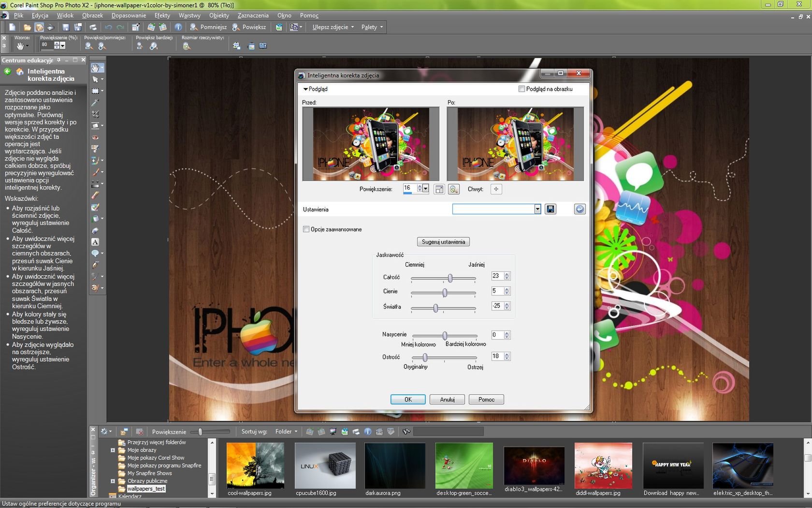Click the Save floppy disk icon
Screen dimensions: 812x508
[66, 27]
